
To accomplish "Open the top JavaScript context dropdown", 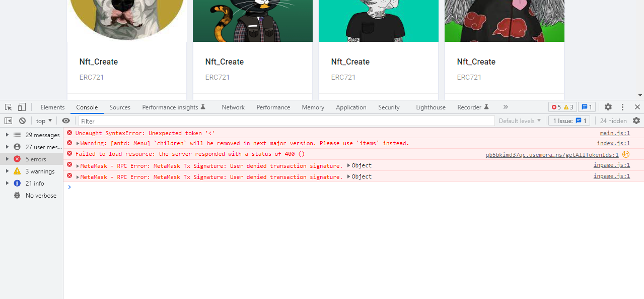I will pos(44,121).
